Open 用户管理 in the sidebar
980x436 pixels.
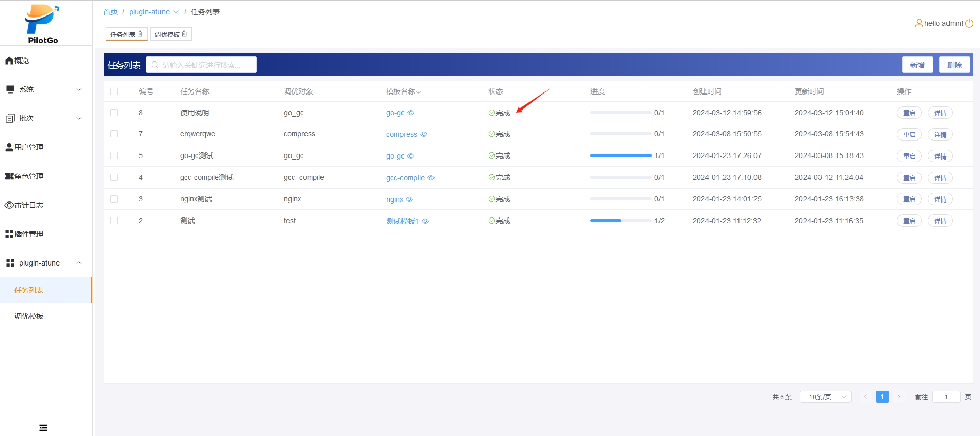click(x=46, y=147)
